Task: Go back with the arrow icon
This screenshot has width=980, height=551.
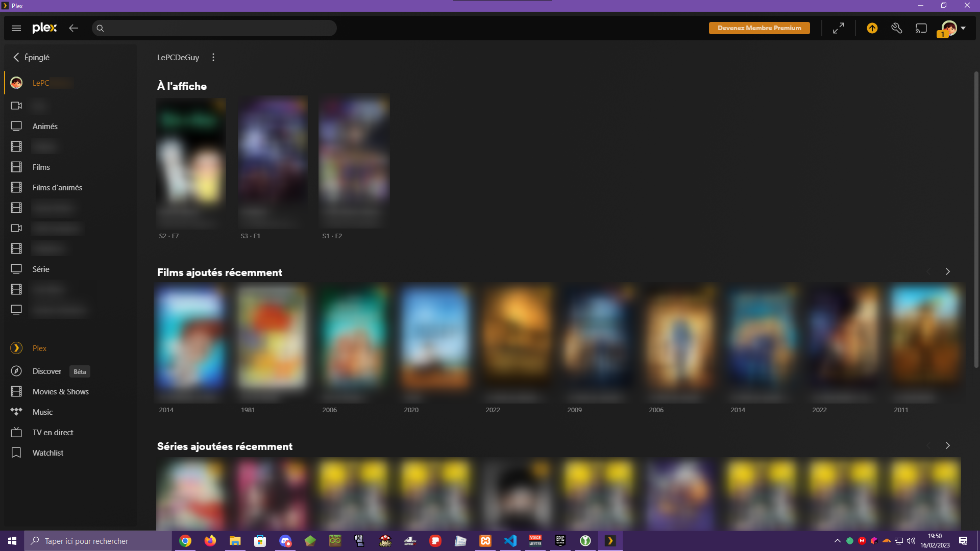Action: coord(73,28)
